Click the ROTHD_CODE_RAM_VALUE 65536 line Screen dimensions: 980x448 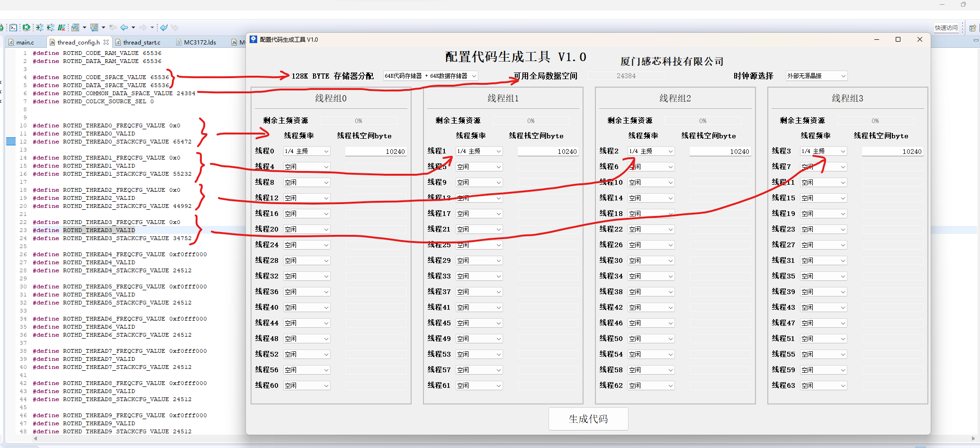(97, 53)
